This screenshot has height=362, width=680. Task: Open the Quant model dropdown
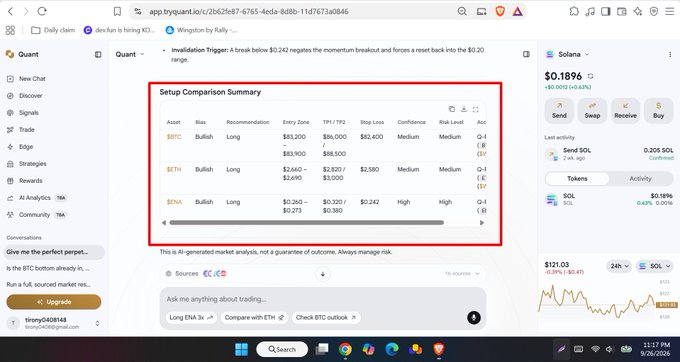click(130, 54)
